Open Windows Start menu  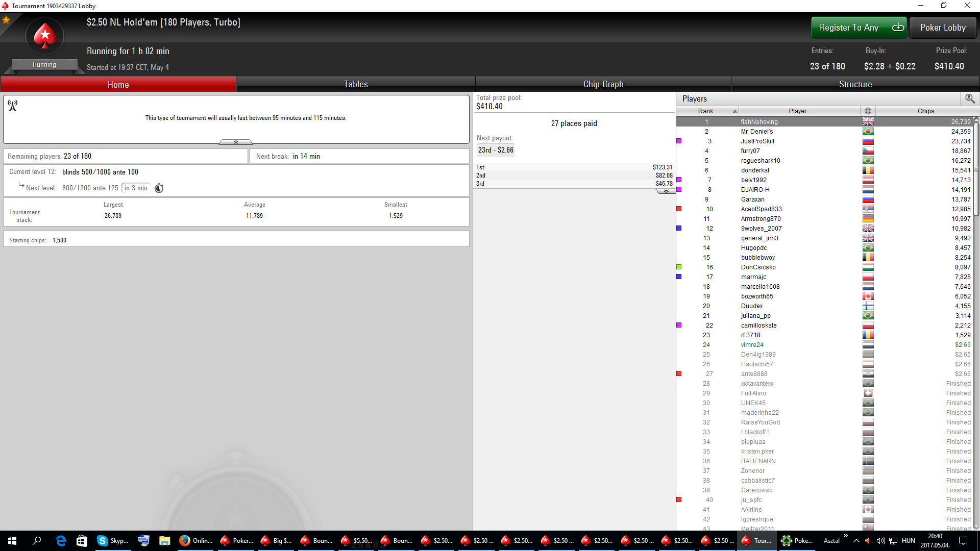[x=12, y=541]
